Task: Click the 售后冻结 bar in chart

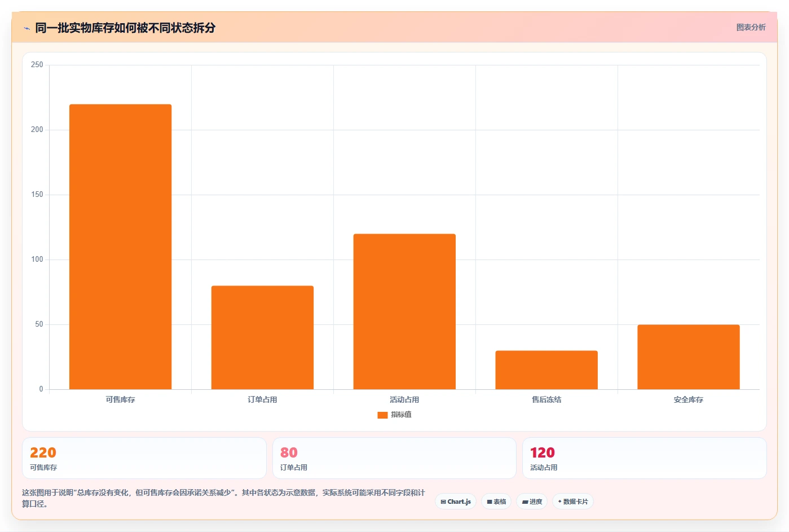Action: pos(546,370)
